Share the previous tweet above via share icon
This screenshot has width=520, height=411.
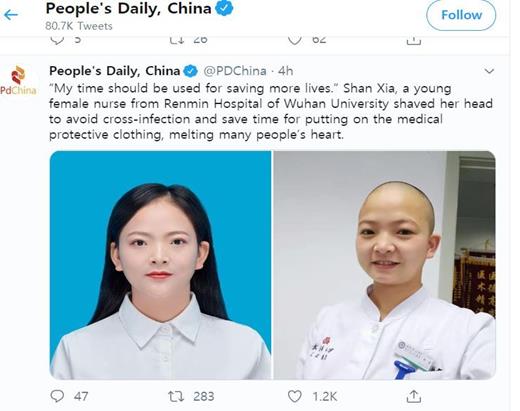(414, 41)
